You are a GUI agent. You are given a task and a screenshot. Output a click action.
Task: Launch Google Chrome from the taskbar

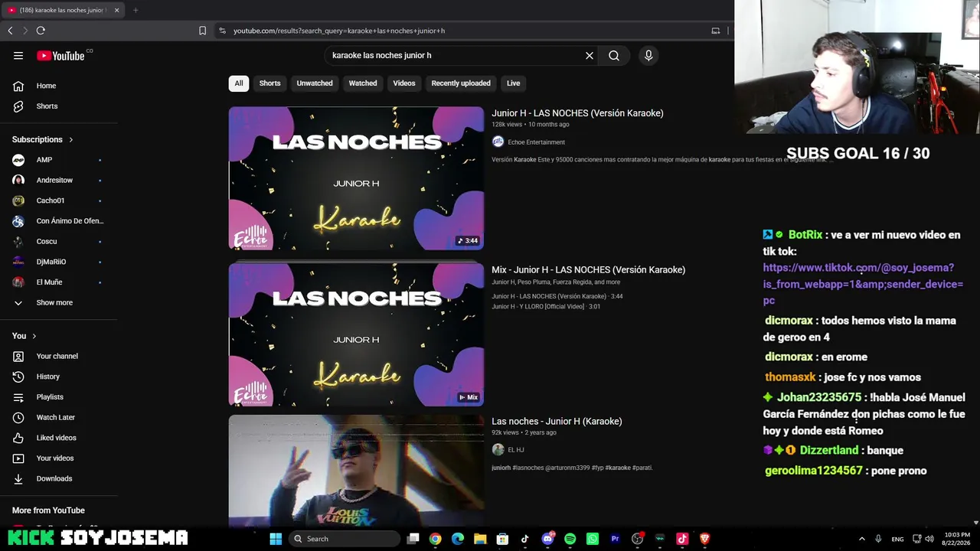(x=435, y=539)
